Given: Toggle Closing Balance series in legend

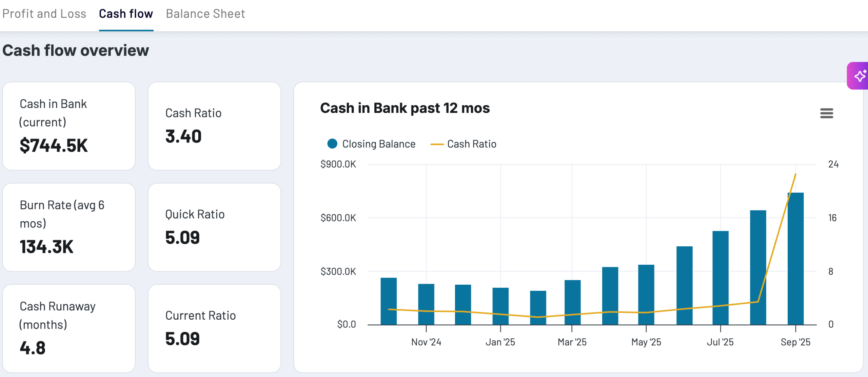Looking at the screenshot, I should tap(378, 144).
